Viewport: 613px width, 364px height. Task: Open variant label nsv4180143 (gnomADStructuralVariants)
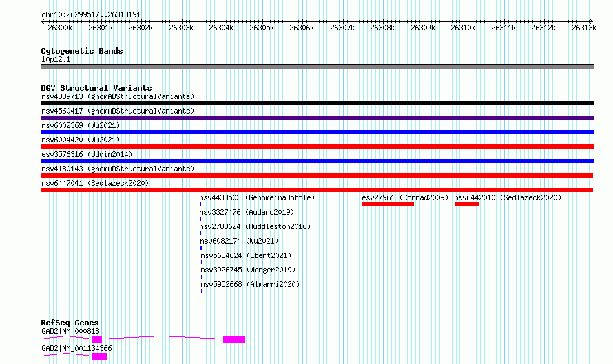coord(118,169)
